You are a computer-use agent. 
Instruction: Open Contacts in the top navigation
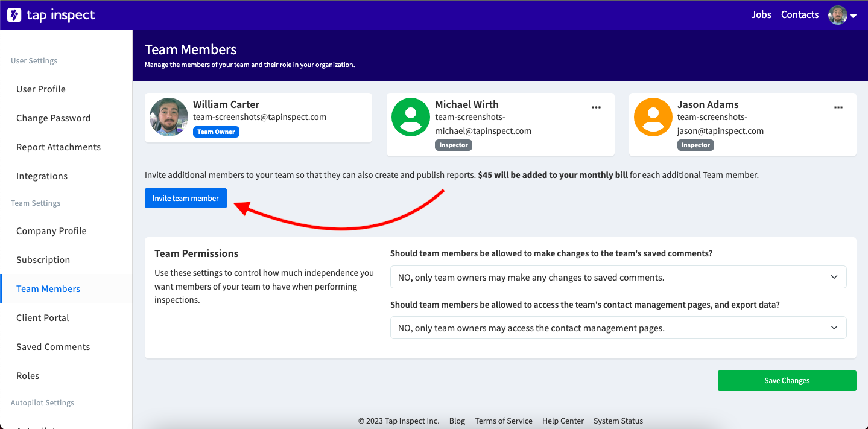tap(800, 15)
